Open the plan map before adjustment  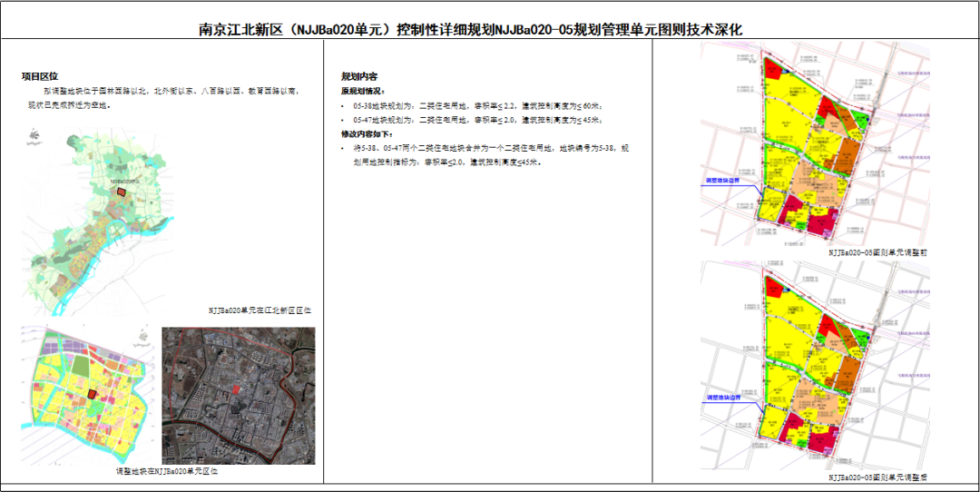coord(814,143)
